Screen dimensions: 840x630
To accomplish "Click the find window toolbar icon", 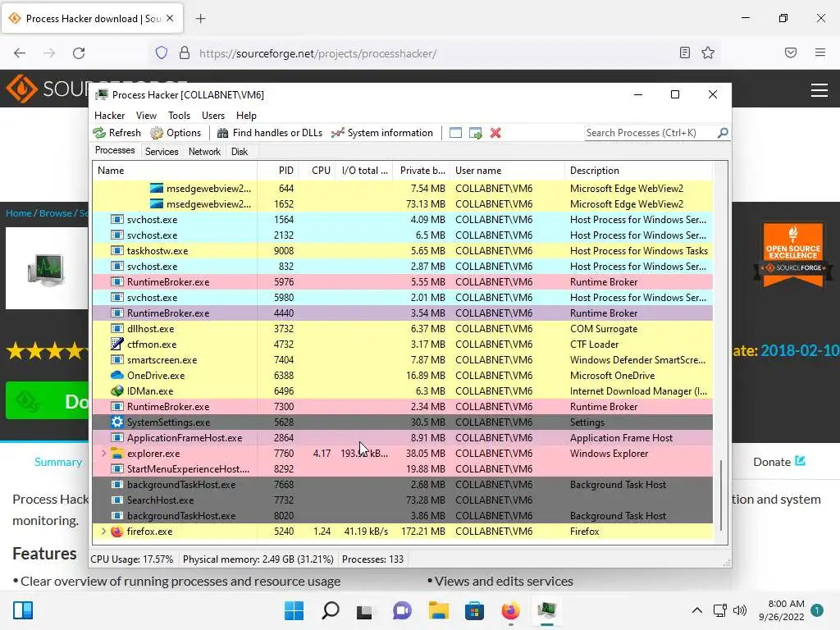I will pyautogui.click(x=455, y=133).
